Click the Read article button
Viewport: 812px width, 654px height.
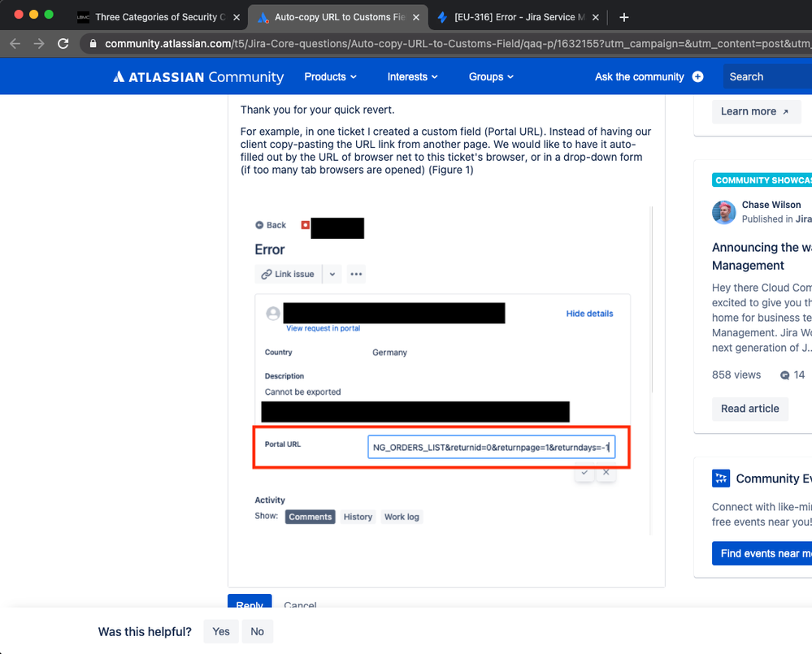tap(750, 409)
